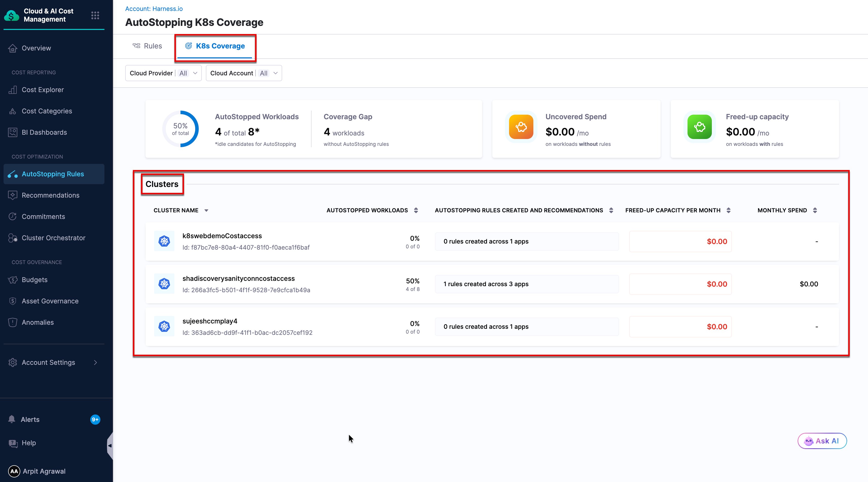
Task: Click the Rules tab icon
Action: [136, 45]
